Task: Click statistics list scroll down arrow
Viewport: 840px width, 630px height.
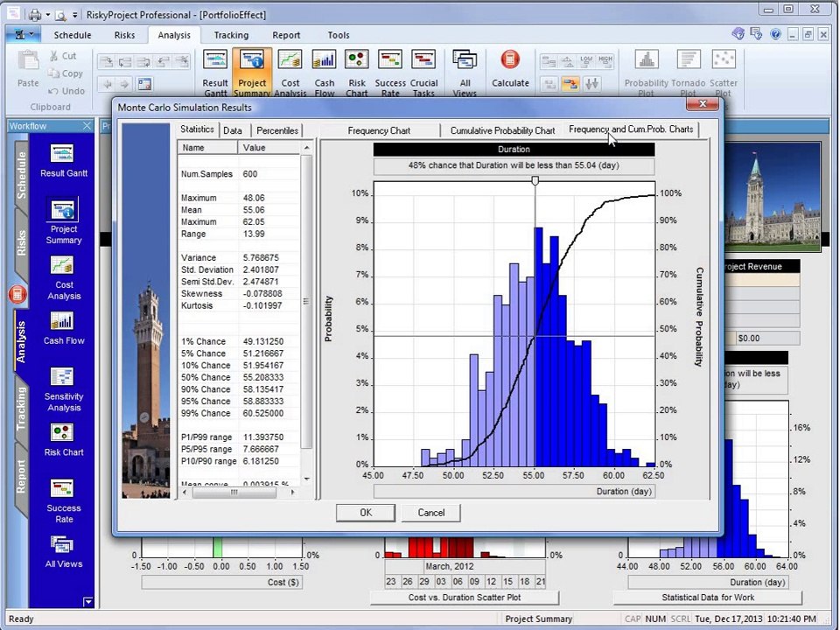Action: [307, 479]
